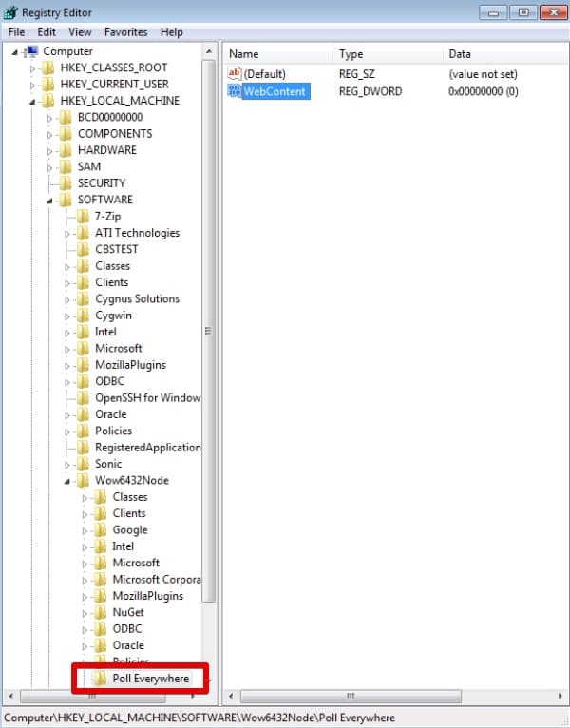570x728 pixels.
Task: Click the HKEY_CURRENT_USER folder icon
Action: (48, 85)
